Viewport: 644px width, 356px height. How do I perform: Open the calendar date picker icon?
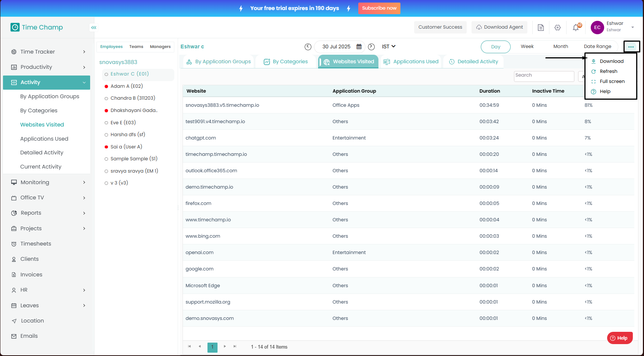coord(359,47)
